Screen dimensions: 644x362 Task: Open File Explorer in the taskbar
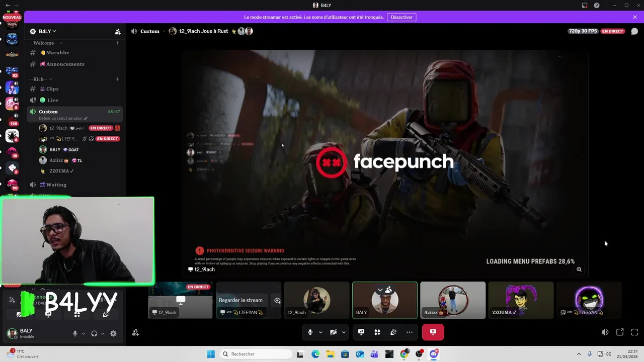point(330,354)
